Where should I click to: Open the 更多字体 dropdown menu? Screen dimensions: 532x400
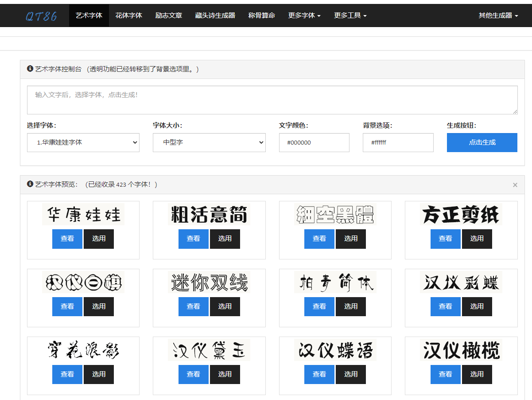pyautogui.click(x=304, y=15)
